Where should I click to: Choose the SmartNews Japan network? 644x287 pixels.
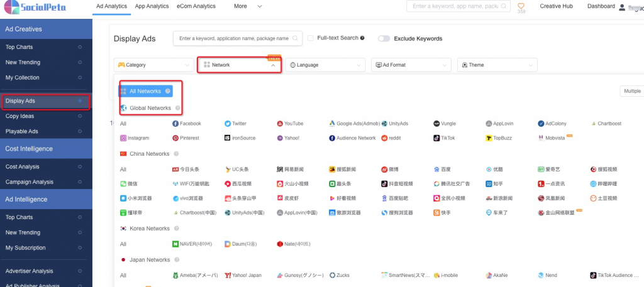coord(406,275)
